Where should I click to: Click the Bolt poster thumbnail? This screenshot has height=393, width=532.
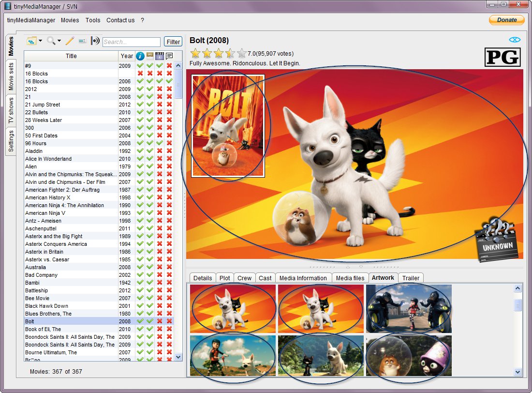coord(228,126)
